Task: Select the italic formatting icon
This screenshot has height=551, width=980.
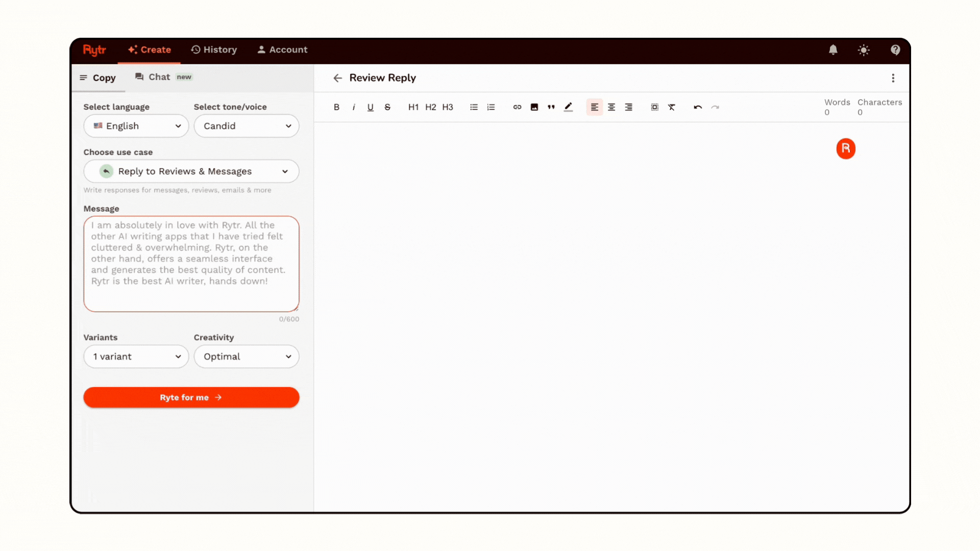Action: pos(354,107)
